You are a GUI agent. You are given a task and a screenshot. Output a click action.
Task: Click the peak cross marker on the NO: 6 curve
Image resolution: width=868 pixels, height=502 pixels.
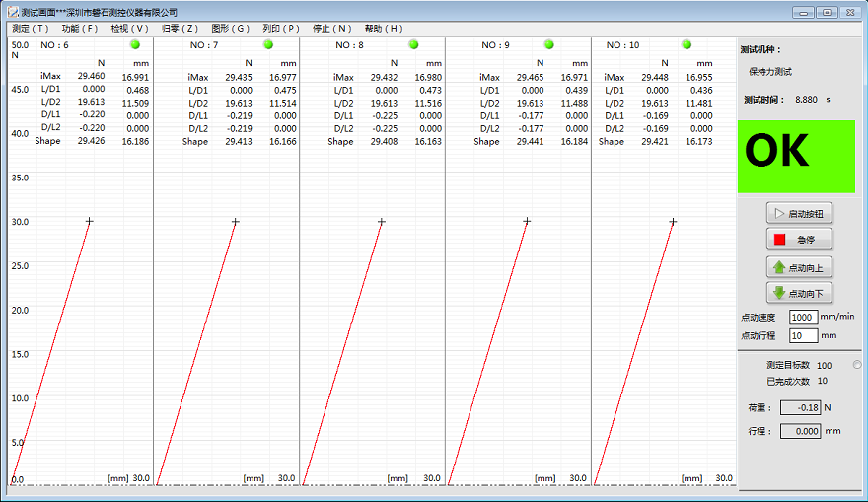coord(89,221)
